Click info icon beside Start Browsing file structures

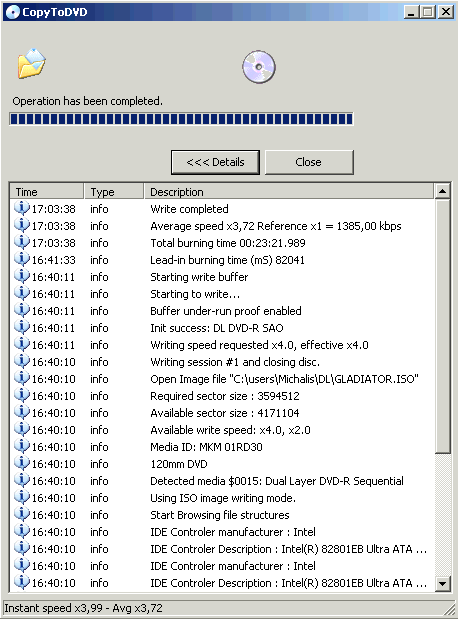point(21,514)
